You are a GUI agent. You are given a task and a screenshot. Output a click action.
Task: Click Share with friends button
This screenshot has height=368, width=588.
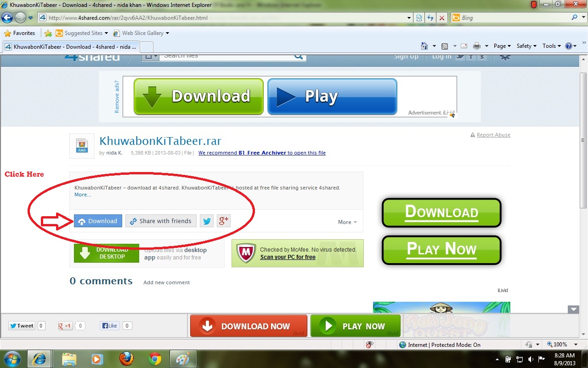(x=161, y=221)
